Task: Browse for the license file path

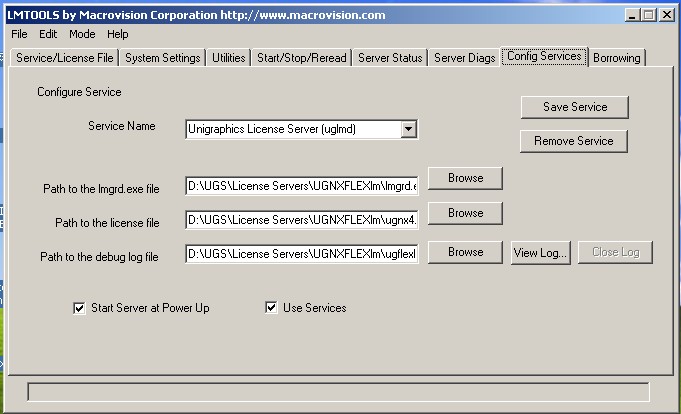Action: [x=465, y=213]
